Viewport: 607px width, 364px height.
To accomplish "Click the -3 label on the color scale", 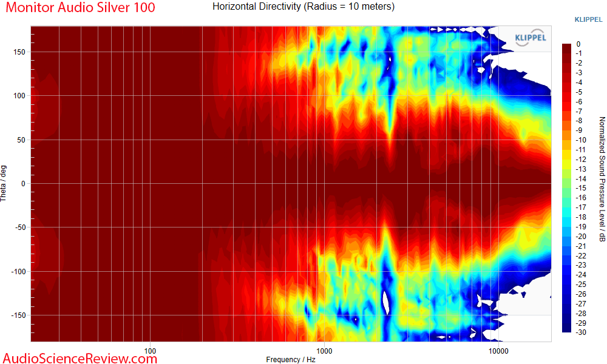I will coord(578,73).
